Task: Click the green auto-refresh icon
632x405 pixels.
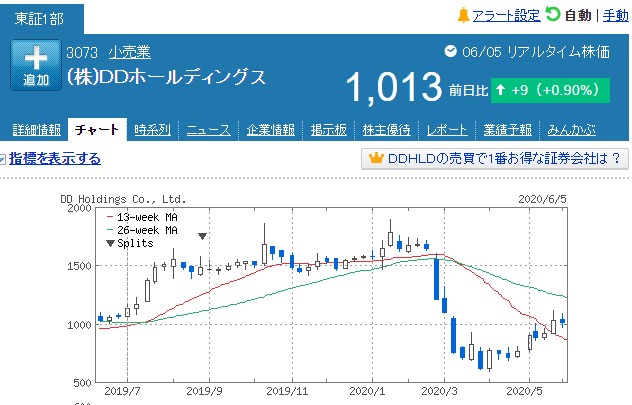Action: click(x=553, y=14)
